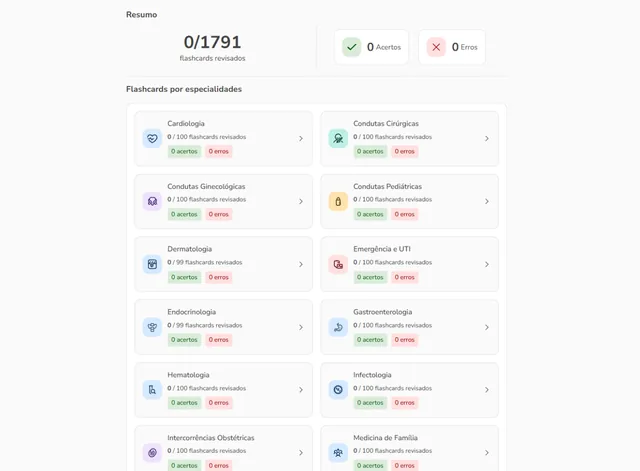Open the Dermatologia title

[x=189, y=249]
